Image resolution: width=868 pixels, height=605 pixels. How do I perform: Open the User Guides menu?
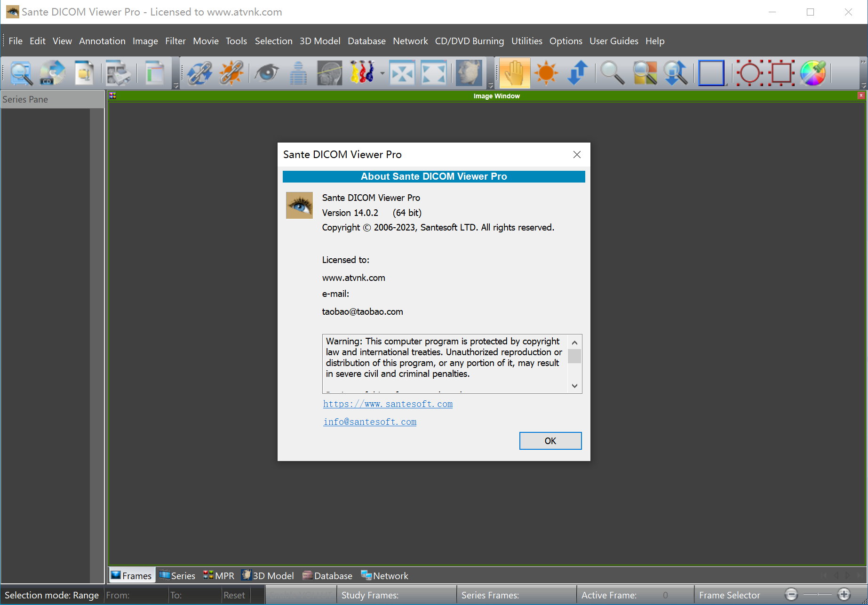(x=614, y=41)
